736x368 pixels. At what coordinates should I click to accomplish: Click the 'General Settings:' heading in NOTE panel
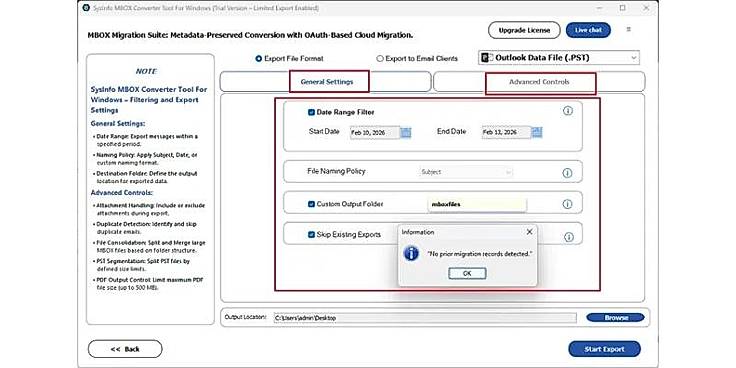(x=118, y=123)
